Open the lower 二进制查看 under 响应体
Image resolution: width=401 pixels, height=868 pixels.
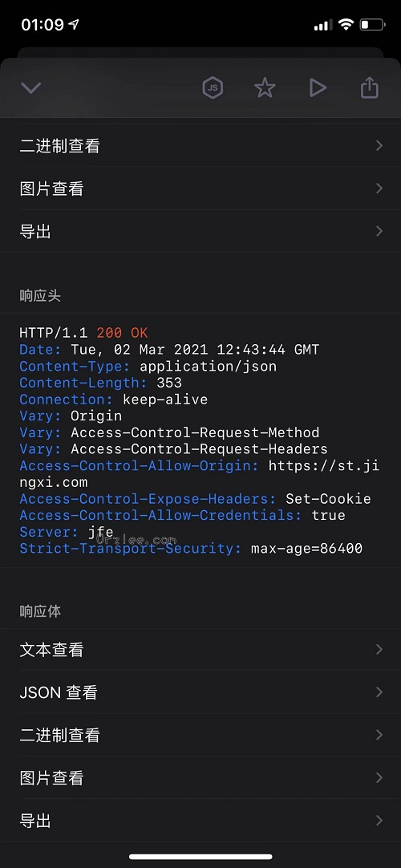[200, 735]
